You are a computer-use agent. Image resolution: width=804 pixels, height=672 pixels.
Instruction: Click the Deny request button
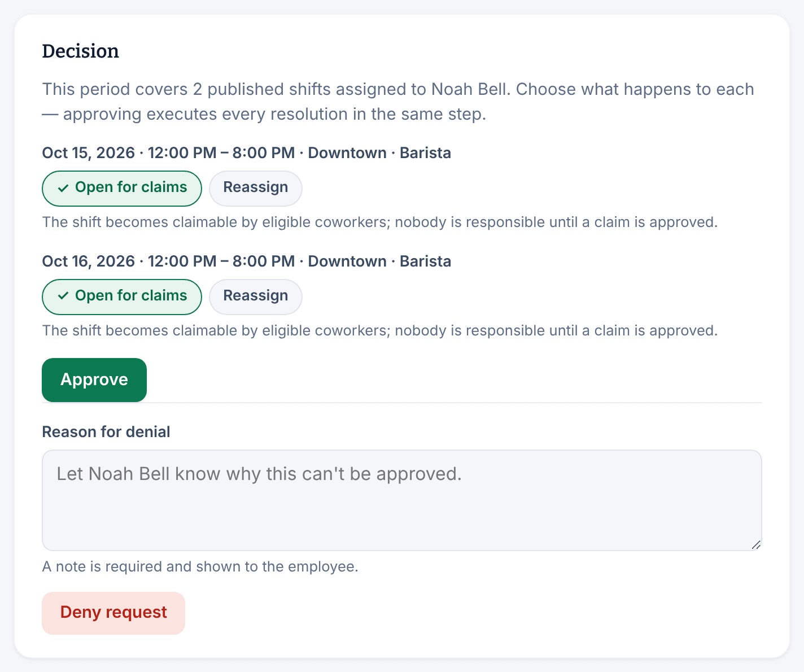click(x=113, y=613)
